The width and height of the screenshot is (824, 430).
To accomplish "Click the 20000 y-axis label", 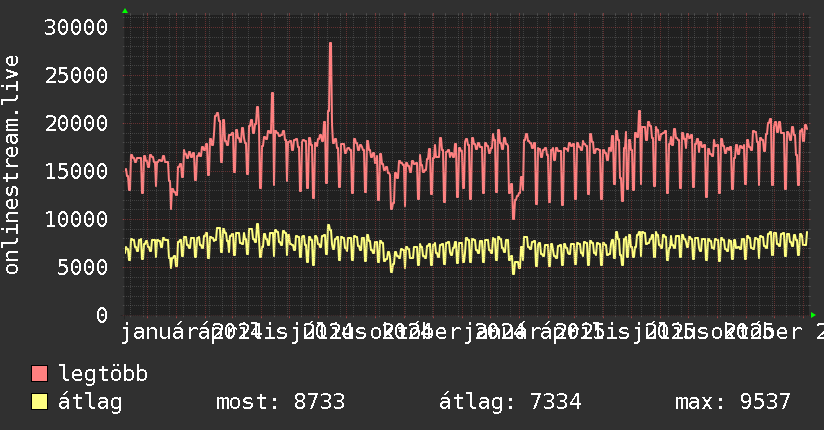I will [x=77, y=123].
